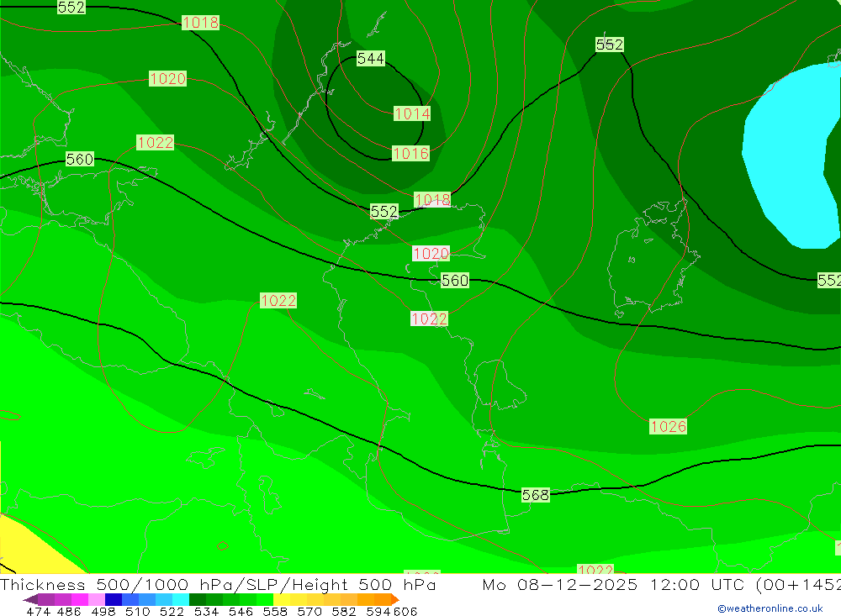The image size is (841, 616).
Task: Click the legend value 474
Action: [39, 612]
